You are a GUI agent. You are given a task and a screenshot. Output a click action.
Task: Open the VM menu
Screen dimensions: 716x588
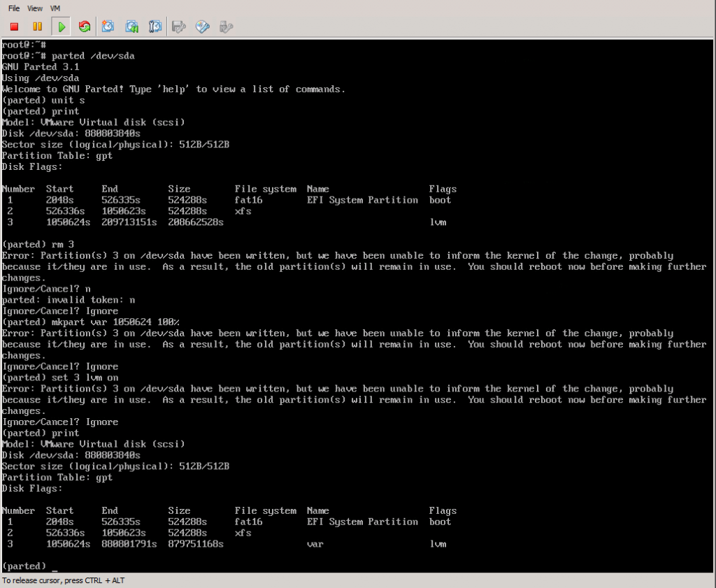point(55,8)
